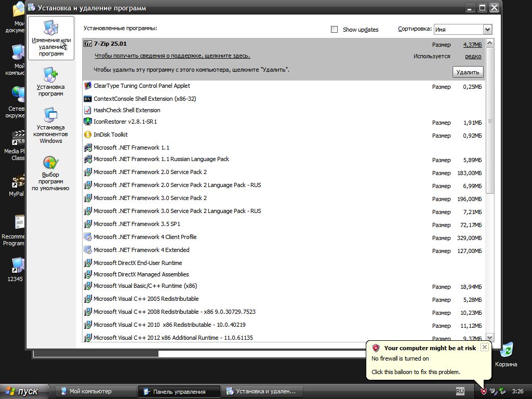Click the usage frequency link 'редко'

(473, 56)
